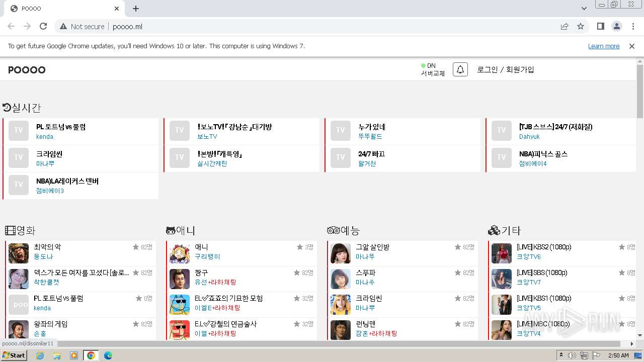Open the 24/7 빠꾜 stream
The image size is (644, 362).
(x=371, y=154)
